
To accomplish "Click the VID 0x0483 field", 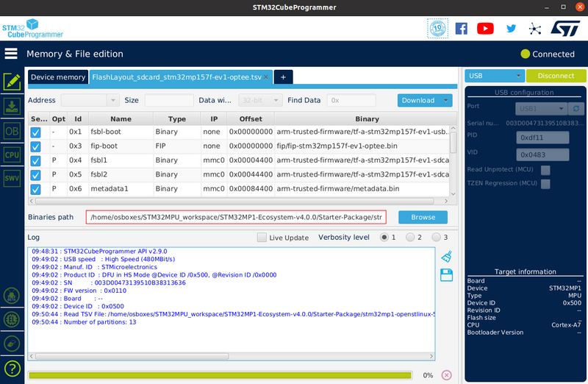I will 542,154.
